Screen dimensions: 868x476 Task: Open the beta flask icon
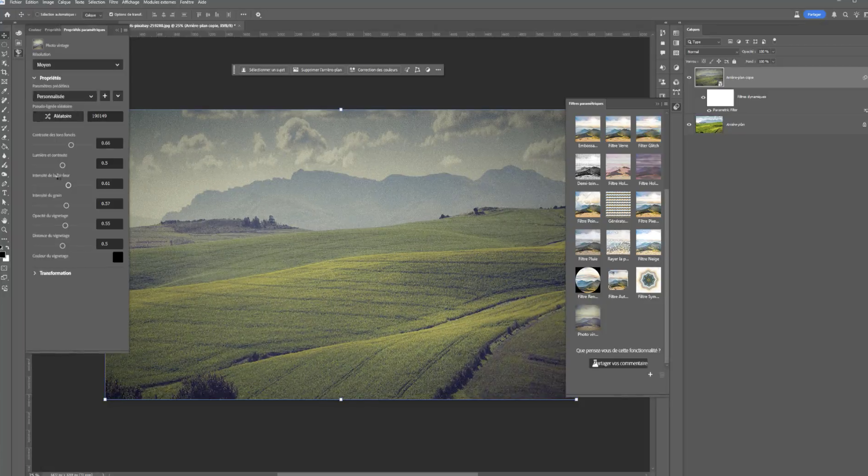pyautogui.click(x=797, y=14)
